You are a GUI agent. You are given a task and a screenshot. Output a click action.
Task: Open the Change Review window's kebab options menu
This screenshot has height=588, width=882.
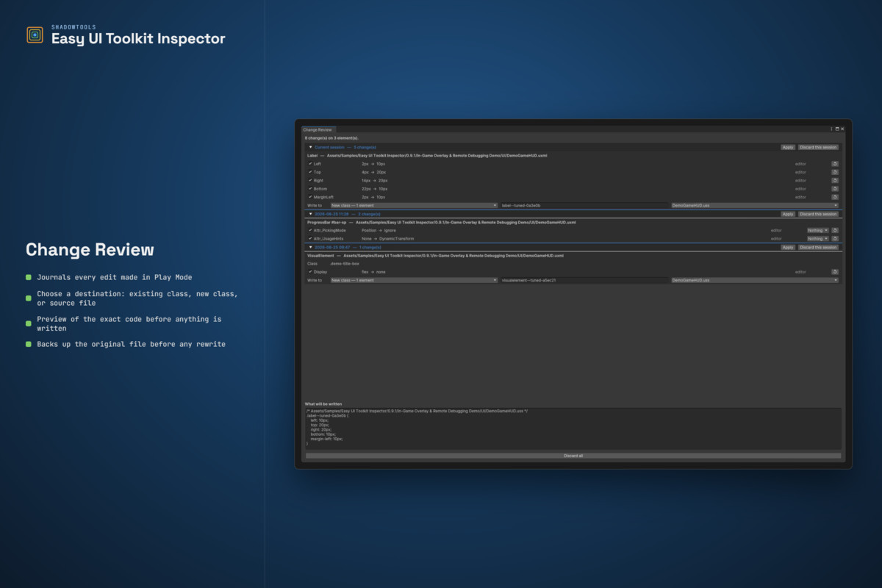click(x=831, y=129)
